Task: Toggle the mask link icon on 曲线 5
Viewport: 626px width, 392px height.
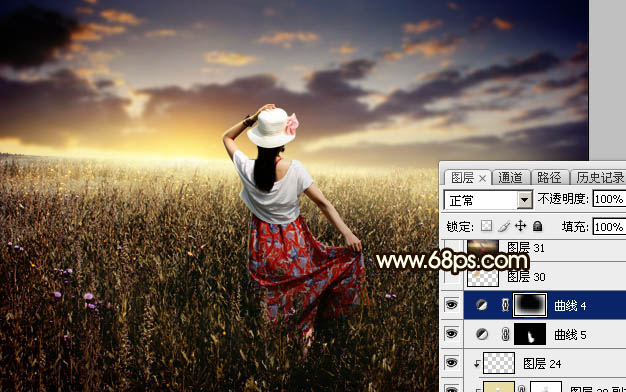Action: point(505,334)
